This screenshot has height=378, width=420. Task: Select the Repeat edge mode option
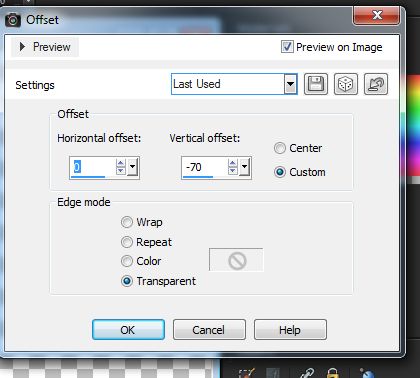point(127,242)
